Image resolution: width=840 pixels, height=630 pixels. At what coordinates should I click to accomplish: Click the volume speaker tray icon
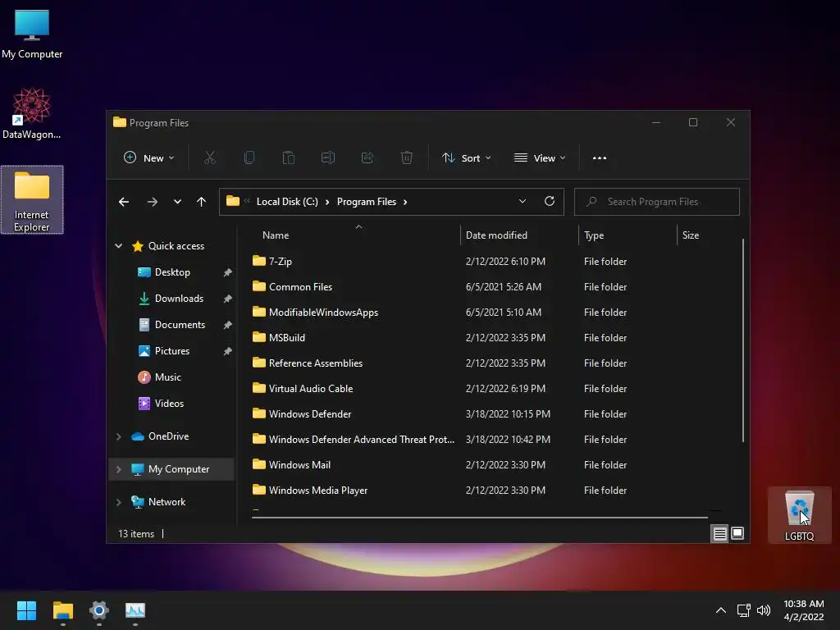pyautogui.click(x=764, y=610)
